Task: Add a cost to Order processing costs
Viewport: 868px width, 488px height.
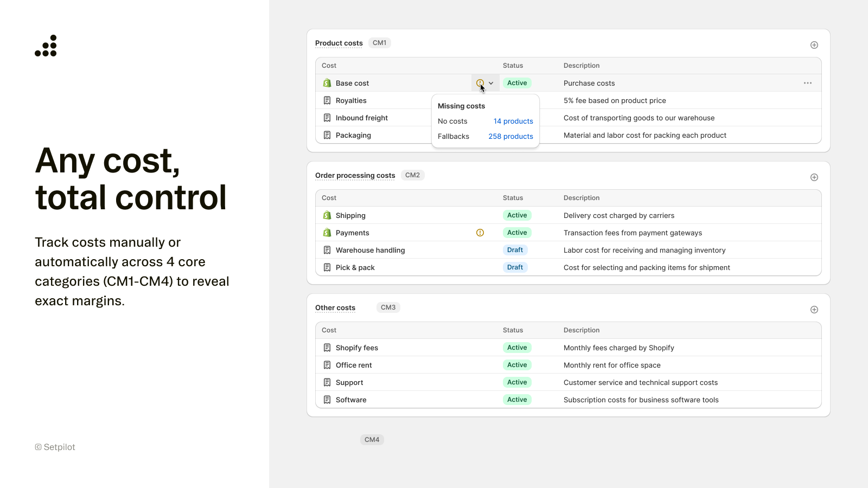Action: coord(814,177)
